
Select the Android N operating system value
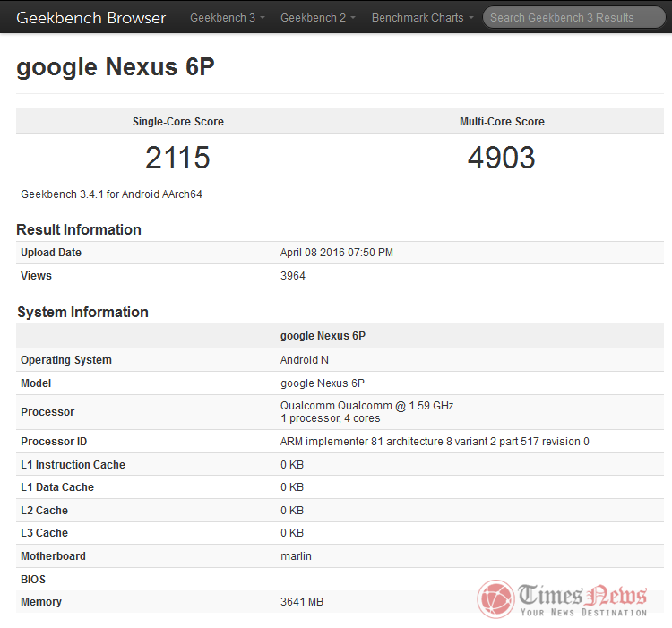305,360
